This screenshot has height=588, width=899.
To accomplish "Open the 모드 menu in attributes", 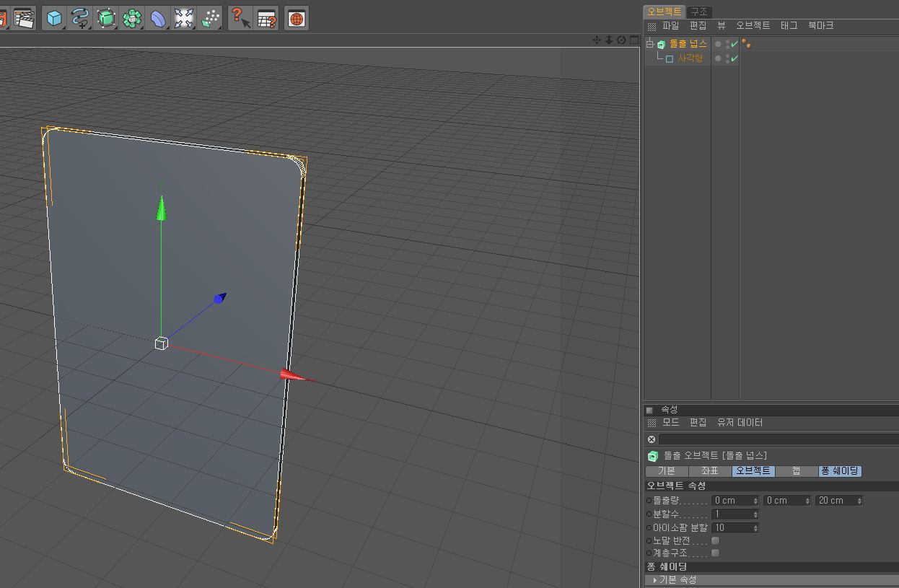I will pos(670,423).
